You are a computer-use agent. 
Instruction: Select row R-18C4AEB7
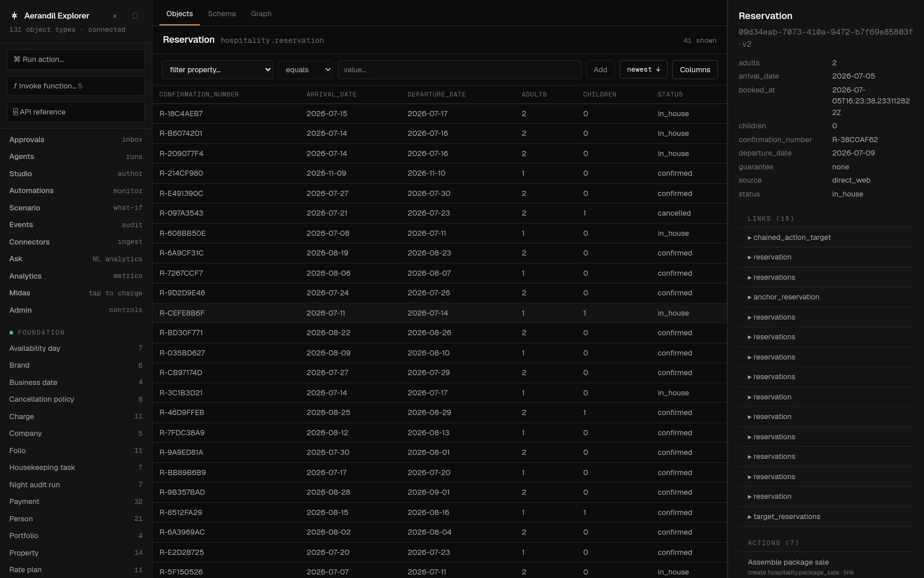tap(439, 114)
